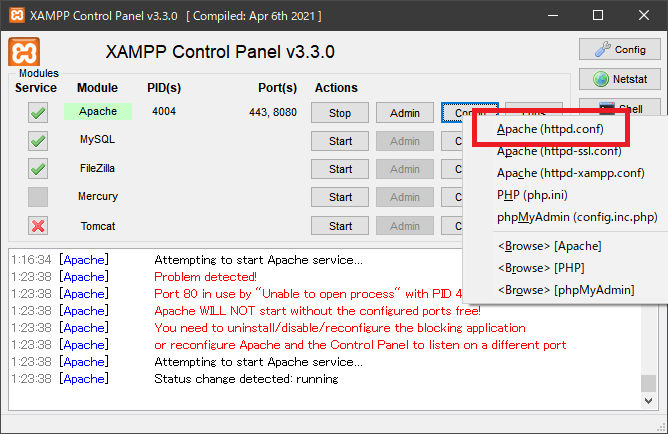This screenshot has height=434, width=668.
Task: Toggle the Apache service checkmark
Action: [x=38, y=113]
